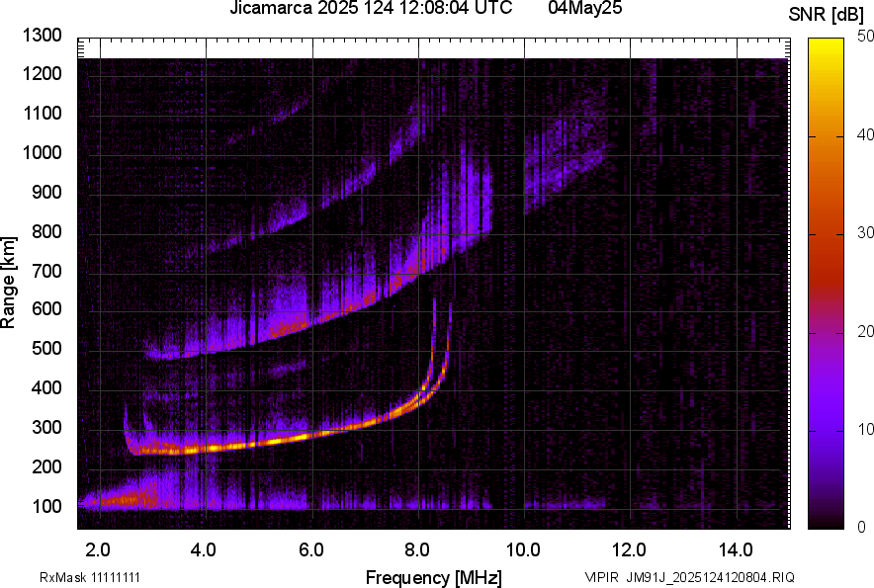Click the colorbar tick label '50'
874x588 pixels.
pos(865,37)
